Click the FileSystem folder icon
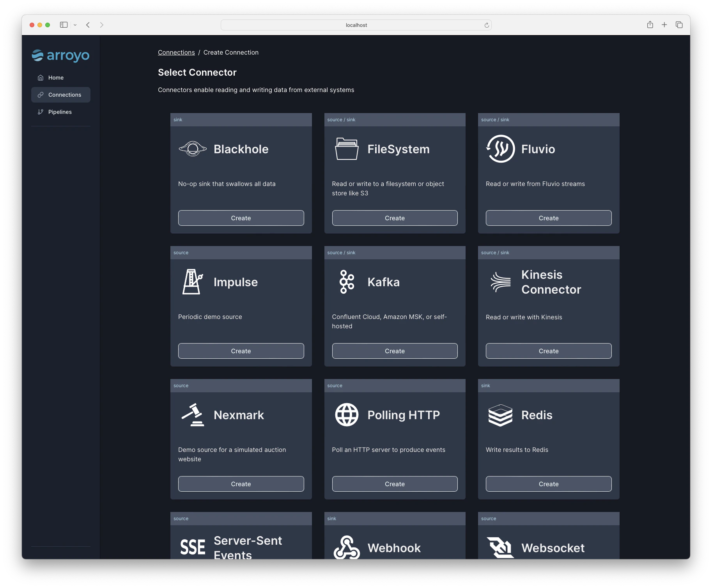Screen dimensions: 712x588 (346, 149)
